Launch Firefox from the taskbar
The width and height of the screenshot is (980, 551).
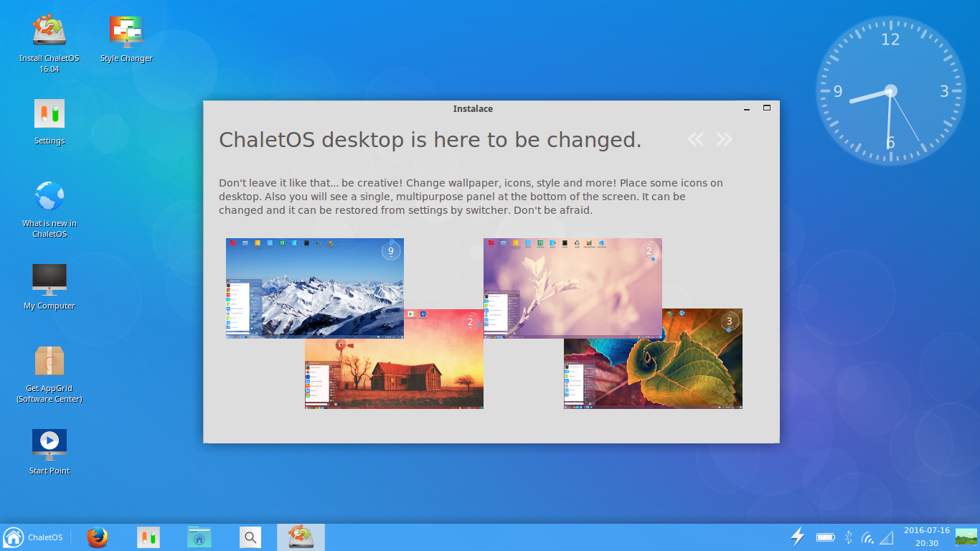[x=98, y=537]
